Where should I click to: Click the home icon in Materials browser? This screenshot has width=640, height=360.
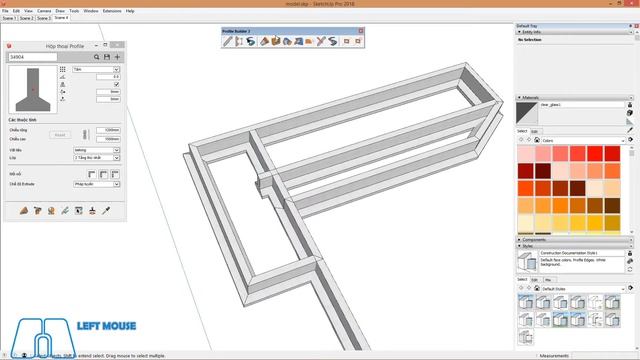point(537,140)
